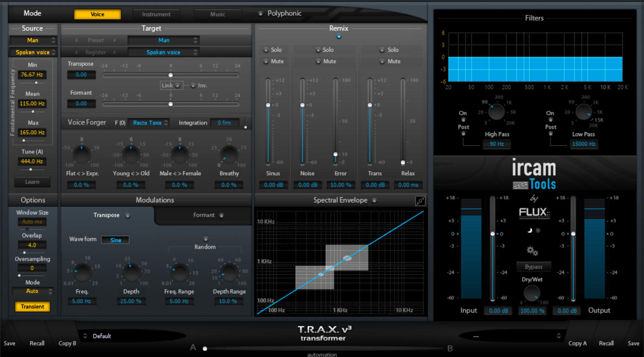Click Copy A button
Image resolution: width=644 pixels, height=357 pixels.
577,343
